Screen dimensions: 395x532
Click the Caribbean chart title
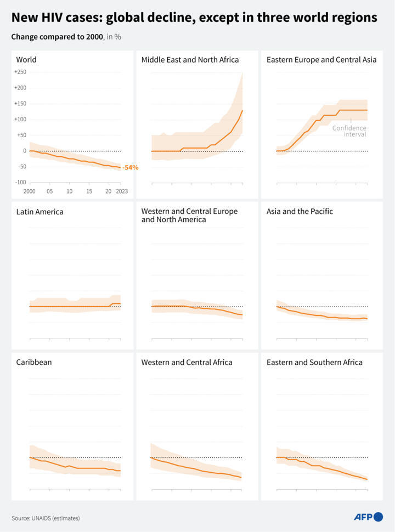pyautogui.click(x=34, y=362)
